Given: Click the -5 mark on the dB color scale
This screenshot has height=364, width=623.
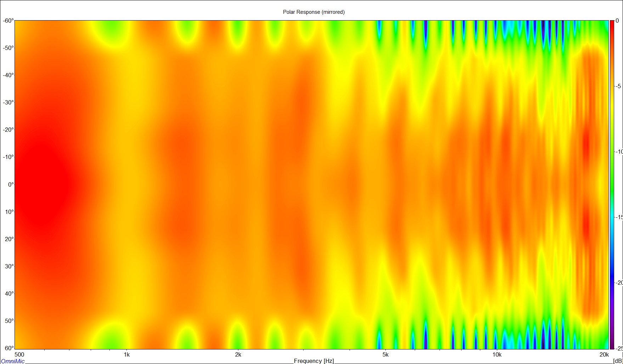Looking at the screenshot, I should (x=618, y=86).
